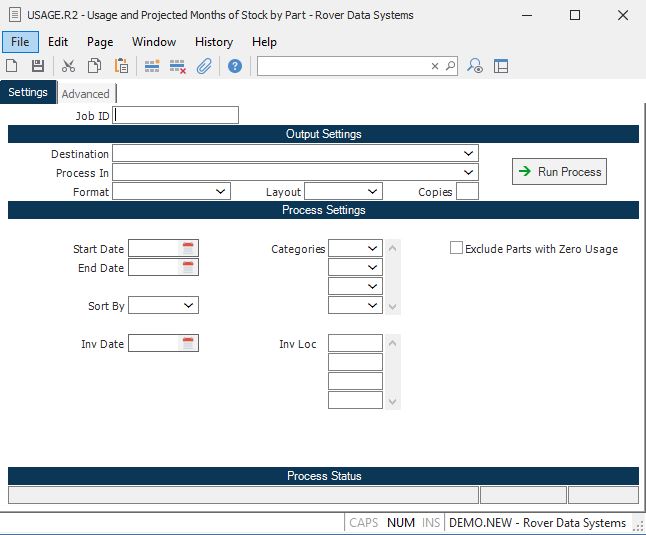Click the Save floppy disk icon

tap(37, 66)
